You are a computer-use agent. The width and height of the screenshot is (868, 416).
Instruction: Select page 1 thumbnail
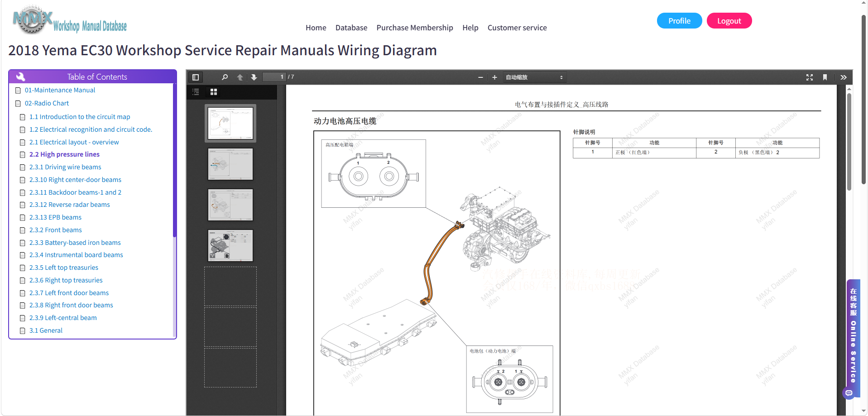[x=230, y=123]
